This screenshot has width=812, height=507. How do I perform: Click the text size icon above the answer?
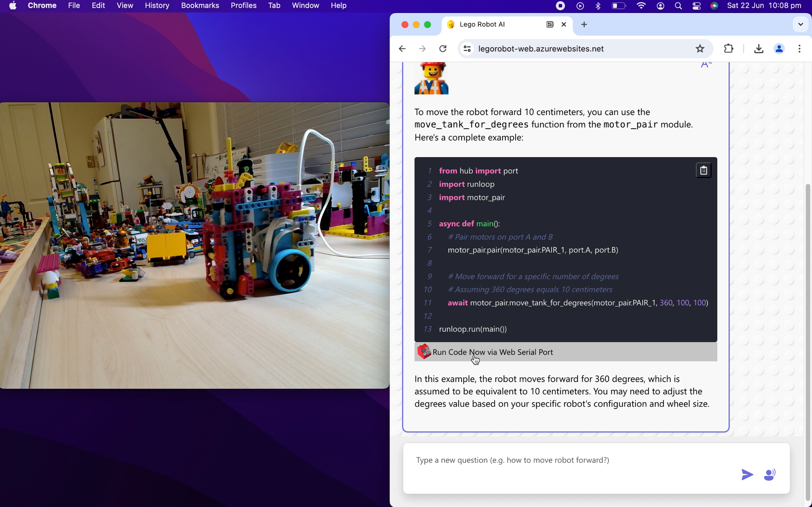pos(706,65)
